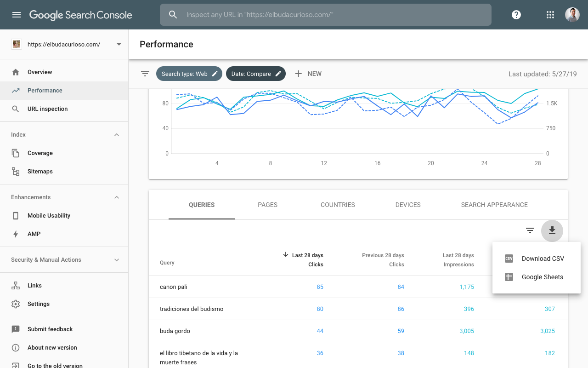Switch to the SEARCH APPEARANCE tab
The image size is (588, 368).
click(494, 205)
